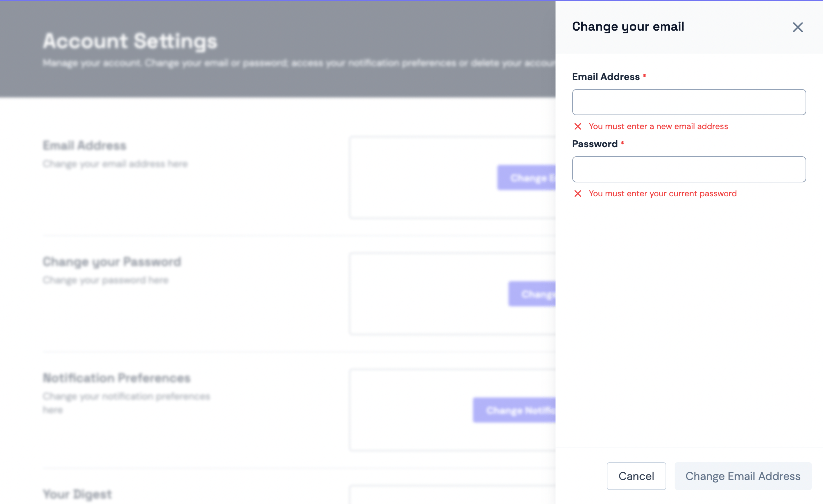Click the Password field label in the panel
This screenshot has height=504, width=823.
pyautogui.click(x=595, y=144)
